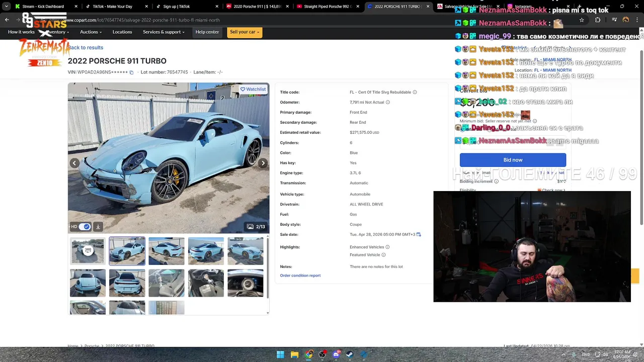Click ALL WHEEL DRIVE drivetrain value
The image size is (644, 362).
366,205
